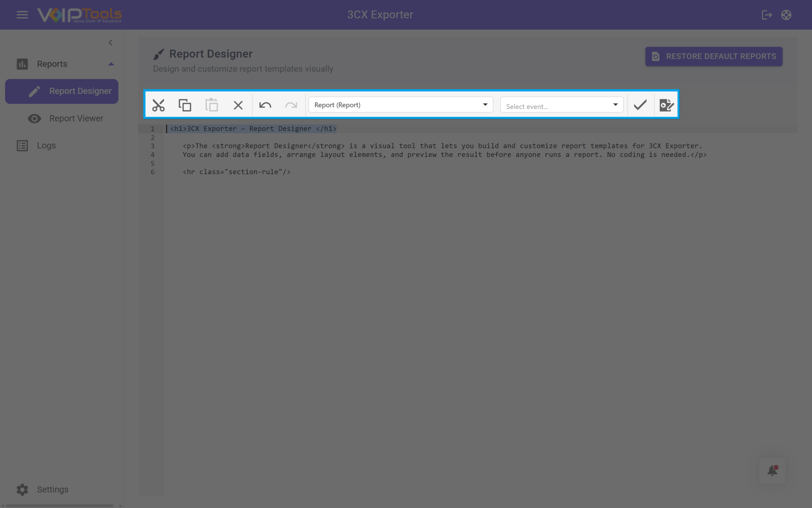Click the Report Designer brush icon
This screenshot has width=812, height=508.
tap(158, 54)
